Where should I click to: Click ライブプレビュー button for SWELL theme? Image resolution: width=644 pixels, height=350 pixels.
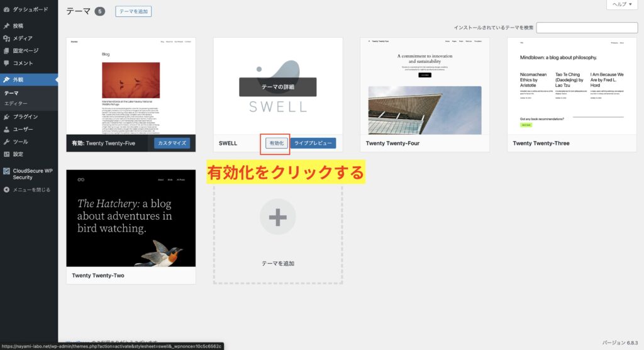pos(313,144)
